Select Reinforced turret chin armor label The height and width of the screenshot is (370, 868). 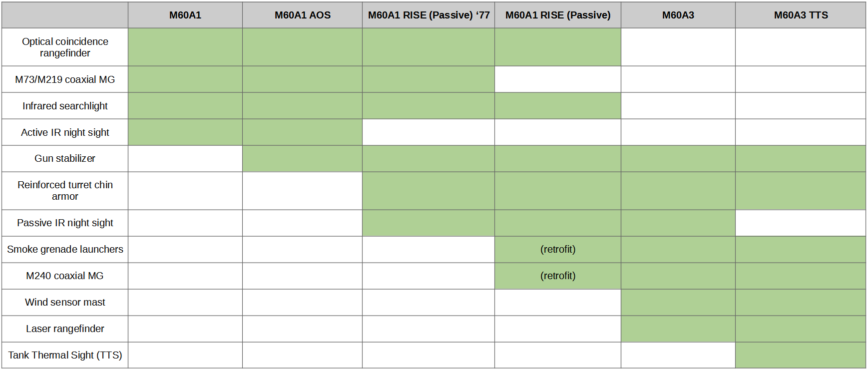[65, 190]
